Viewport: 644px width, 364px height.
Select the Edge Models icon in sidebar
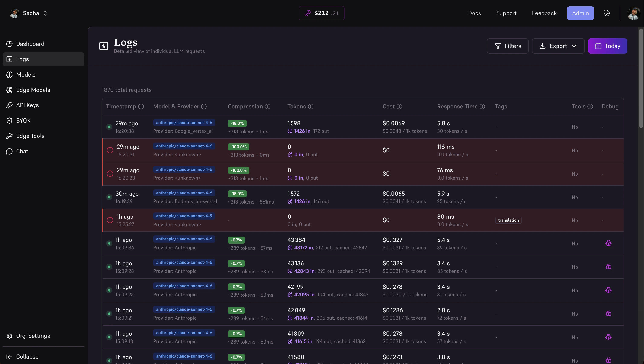[9, 90]
